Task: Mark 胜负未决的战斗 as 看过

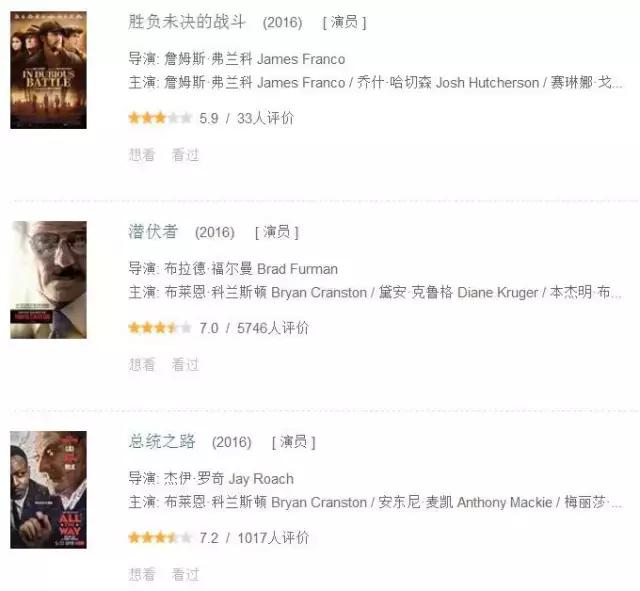Action: [185, 155]
